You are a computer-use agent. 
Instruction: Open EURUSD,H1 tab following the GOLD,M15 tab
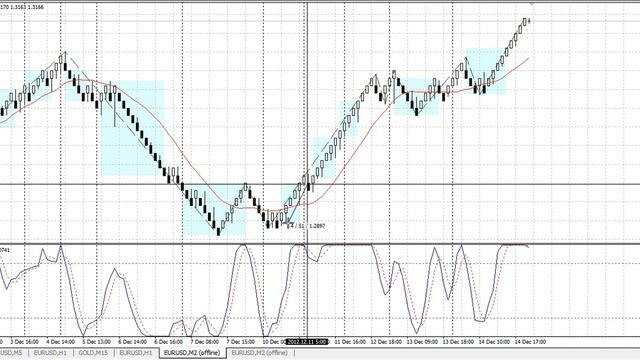click(136, 352)
